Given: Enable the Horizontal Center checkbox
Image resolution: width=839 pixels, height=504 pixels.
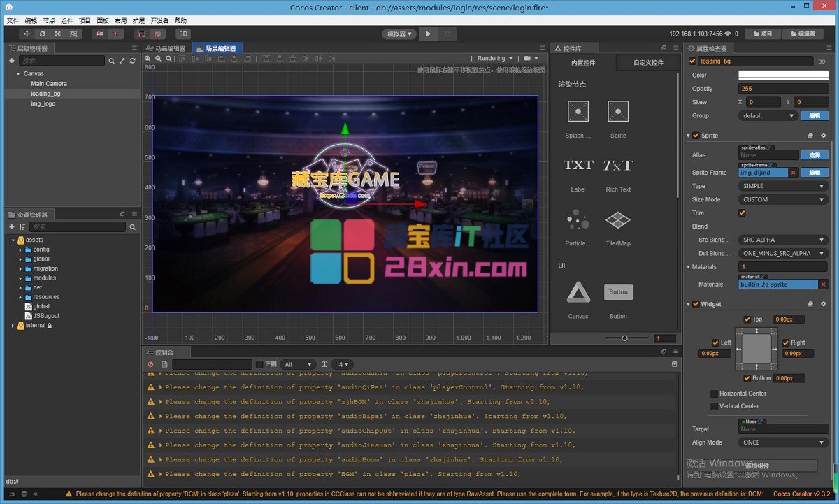Looking at the screenshot, I should [x=714, y=394].
